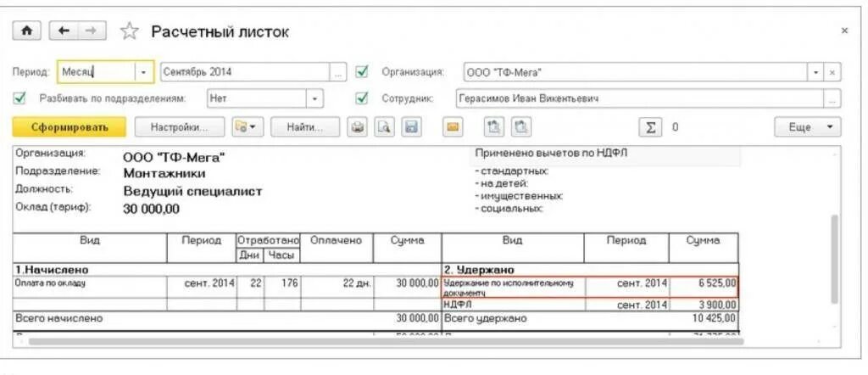Save the report with diskette icon
This screenshot has width=868, height=375.
point(411,127)
